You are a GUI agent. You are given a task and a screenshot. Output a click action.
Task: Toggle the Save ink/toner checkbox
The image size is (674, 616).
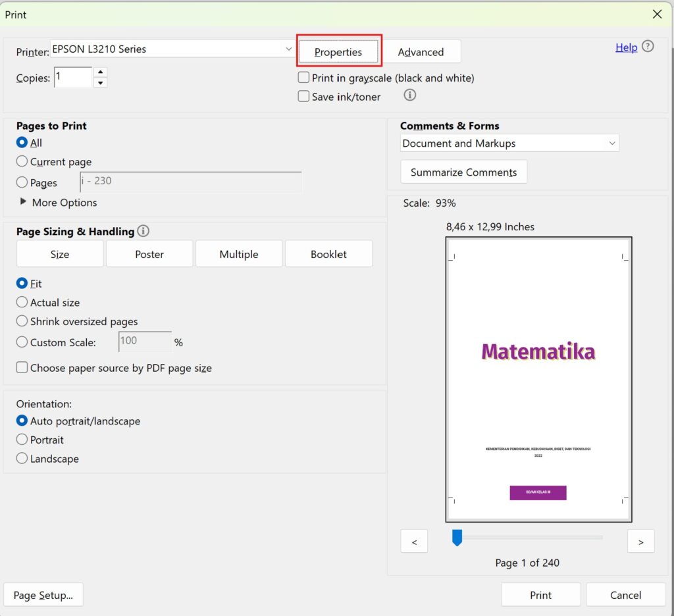coord(303,96)
